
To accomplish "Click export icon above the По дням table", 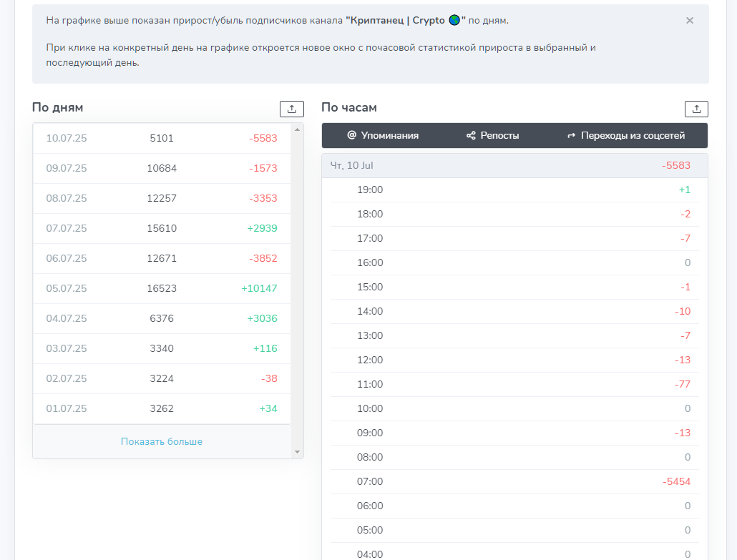I will coord(291,109).
